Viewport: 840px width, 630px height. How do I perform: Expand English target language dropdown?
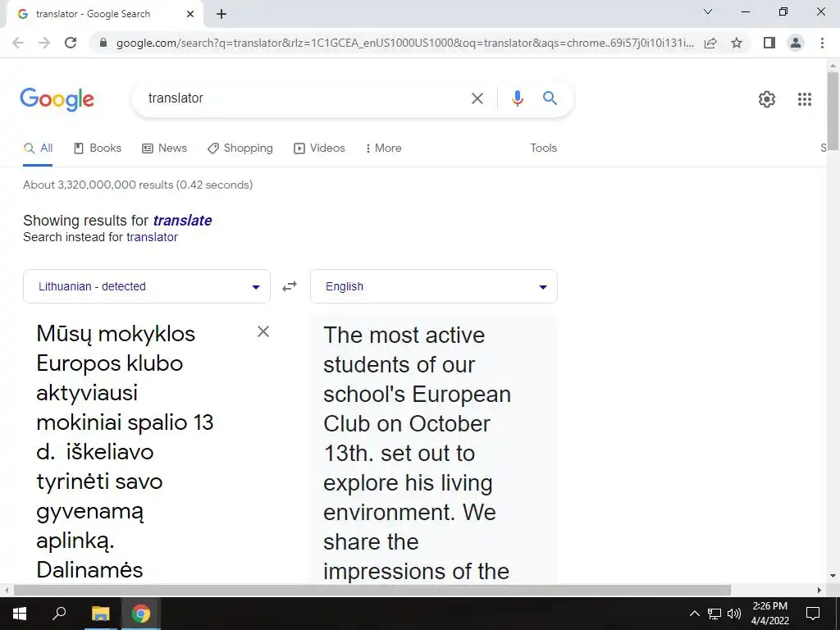tap(434, 286)
